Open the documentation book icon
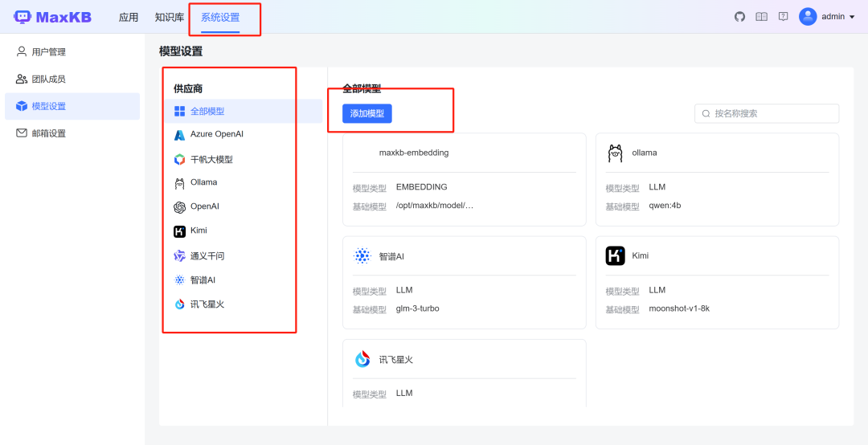 pyautogui.click(x=762, y=17)
